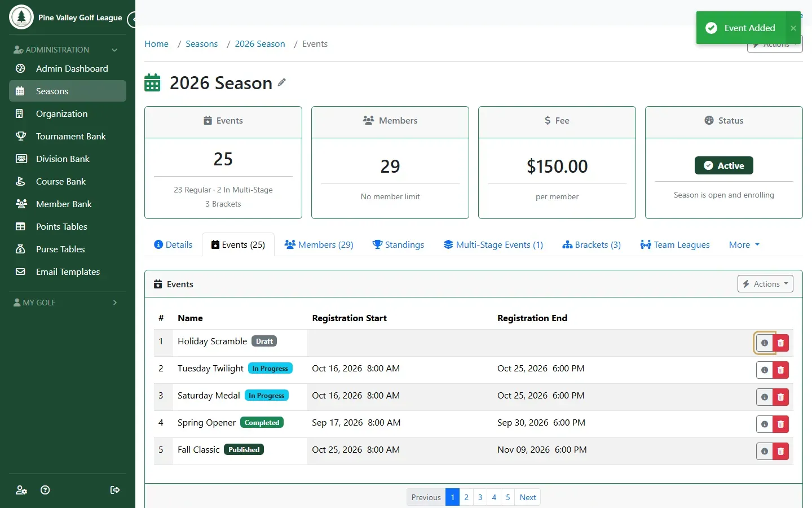Switch to the Details tab
This screenshot has height=508, width=812.
point(173,245)
